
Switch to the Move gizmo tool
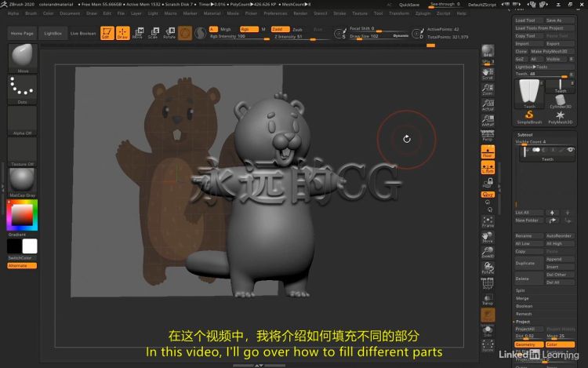click(138, 33)
